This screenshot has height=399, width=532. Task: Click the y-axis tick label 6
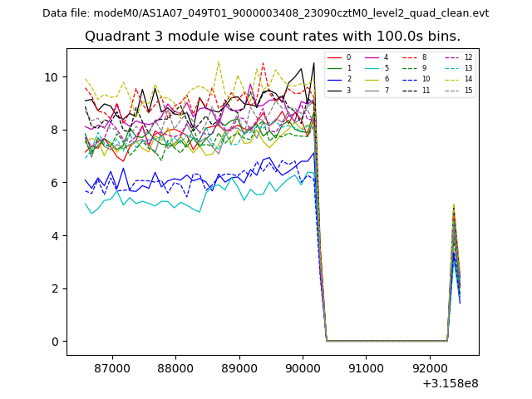coord(54,183)
